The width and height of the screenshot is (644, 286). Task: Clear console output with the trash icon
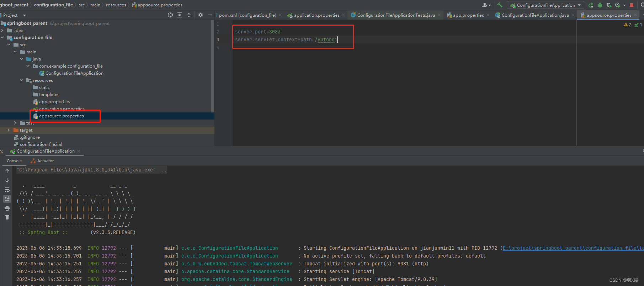click(x=7, y=217)
